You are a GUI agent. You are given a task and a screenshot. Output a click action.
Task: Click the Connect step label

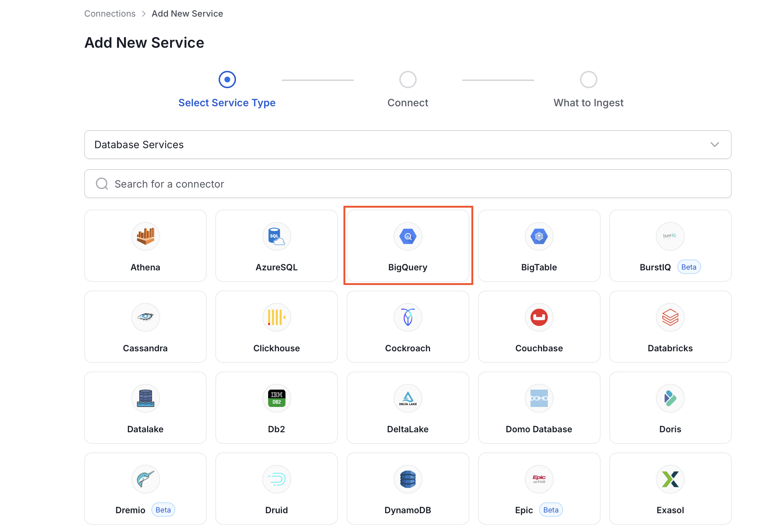(x=408, y=103)
